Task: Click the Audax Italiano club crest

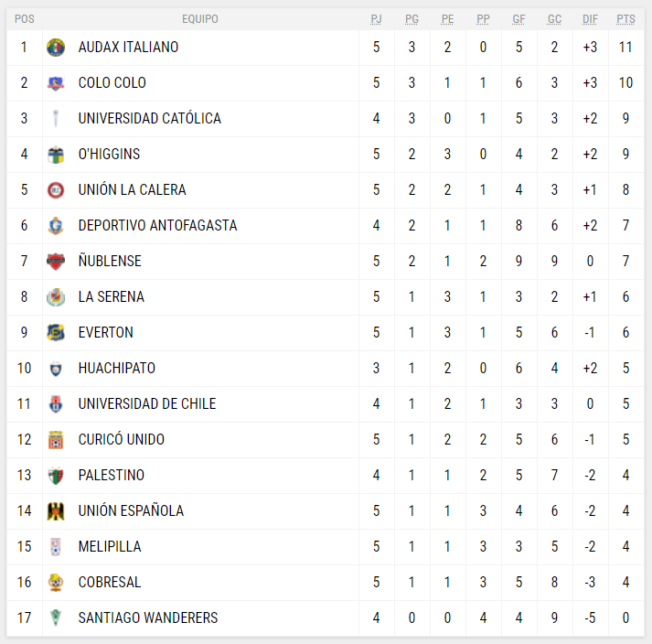Action: [56, 47]
